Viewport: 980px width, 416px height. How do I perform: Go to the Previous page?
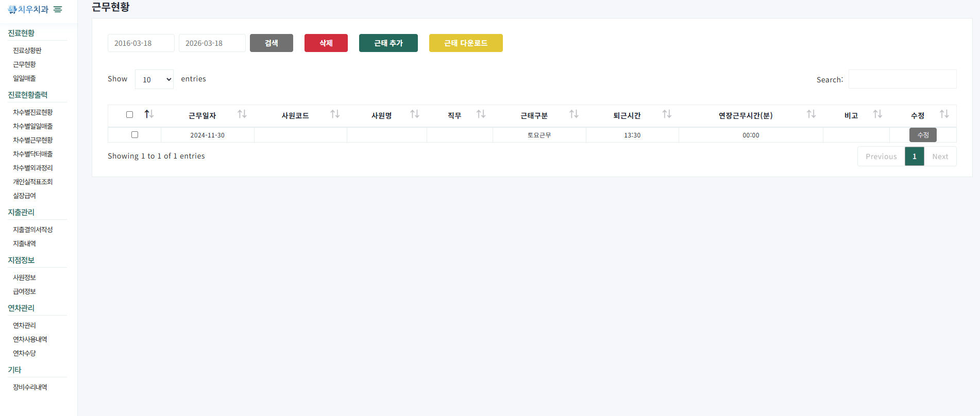[881, 157]
